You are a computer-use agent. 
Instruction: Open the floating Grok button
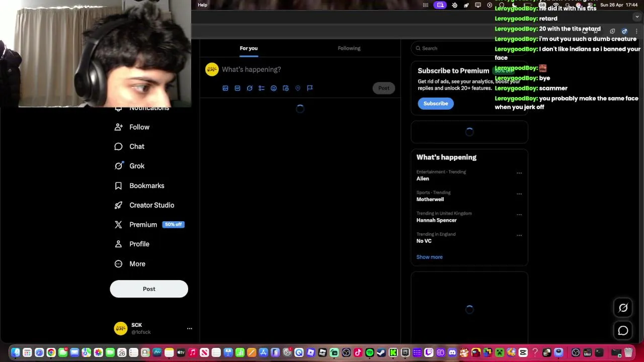[623, 308]
